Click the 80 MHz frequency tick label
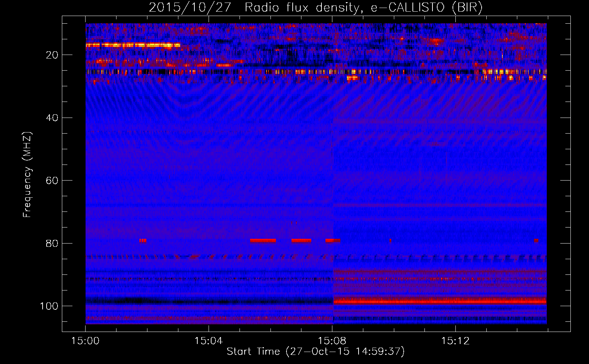The width and height of the screenshot is (589, 364). (x=52, y=243)
